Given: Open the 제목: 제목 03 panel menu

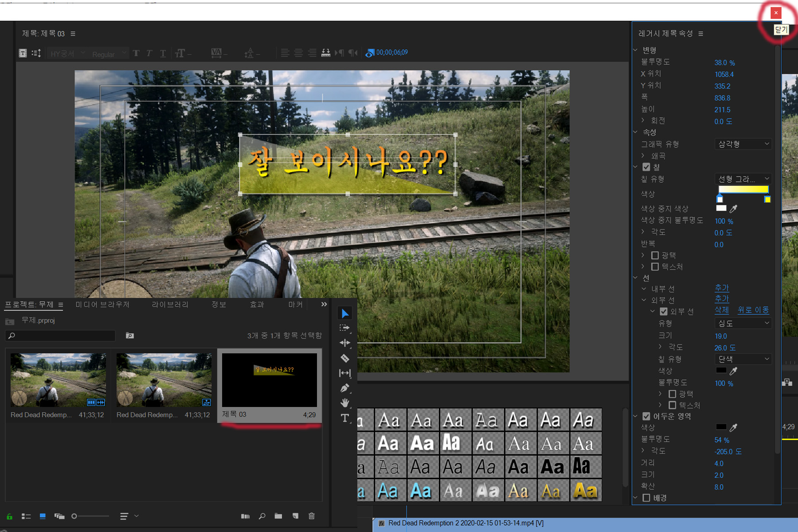Looking at the screenshot, I should click(73, 34).
